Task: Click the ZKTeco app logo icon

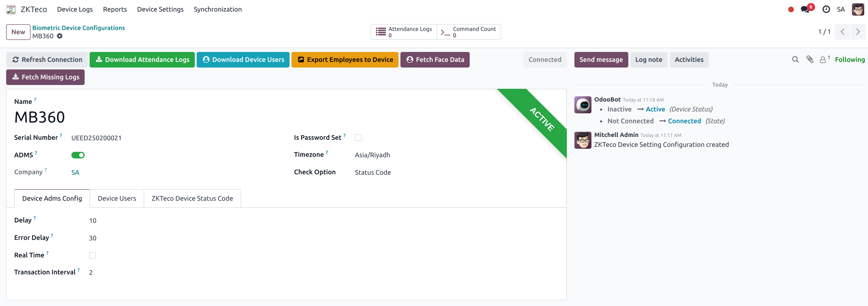Action: coord(10,9)
